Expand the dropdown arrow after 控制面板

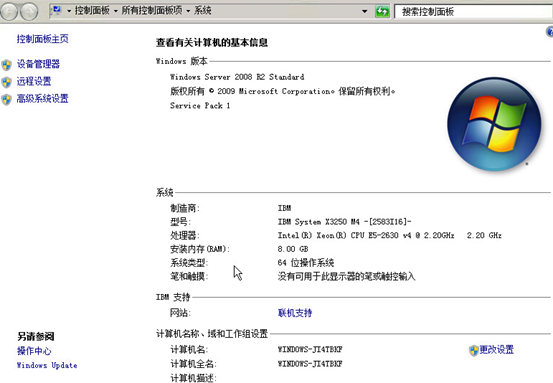[115, 11]
